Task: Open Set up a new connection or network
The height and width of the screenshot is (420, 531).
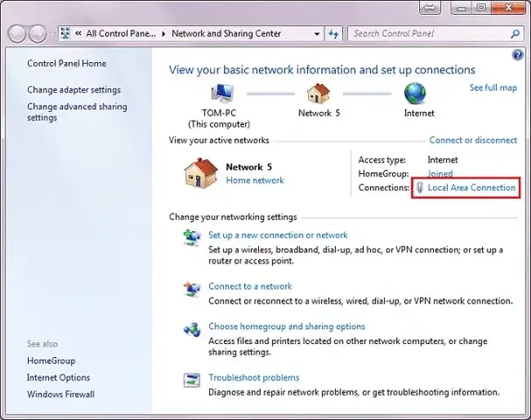Action: (x=277, y=235)
